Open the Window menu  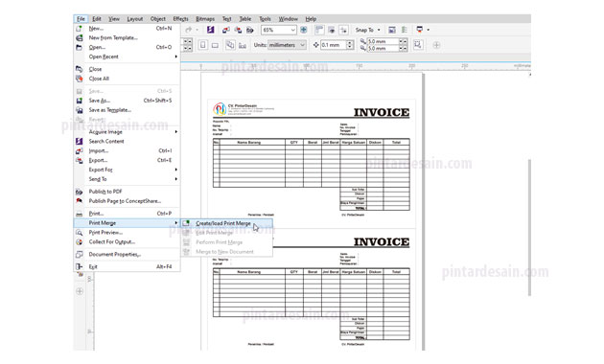pyautogui.click(x=289, y=19)
